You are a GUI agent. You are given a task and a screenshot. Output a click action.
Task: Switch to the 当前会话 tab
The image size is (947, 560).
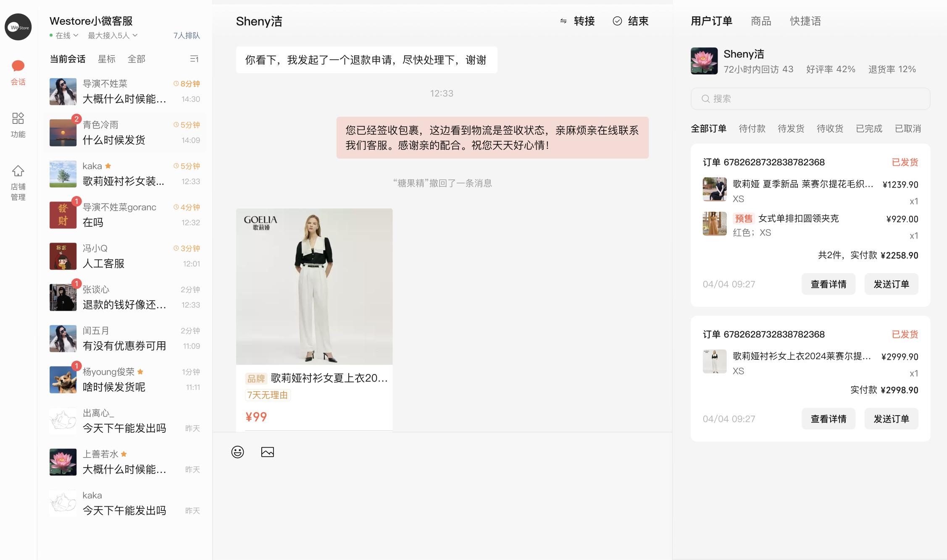tap(67, 59)
